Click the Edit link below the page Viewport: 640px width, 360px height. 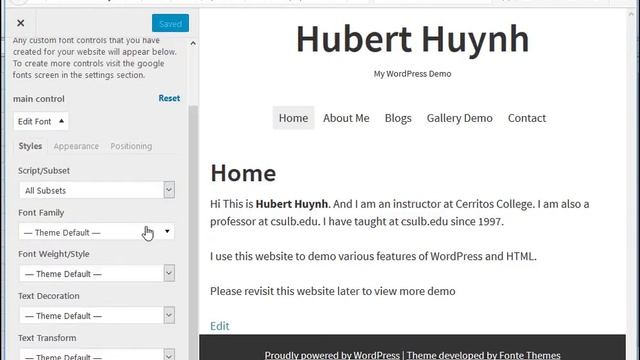pyautogui.click(x=220, y=326)
